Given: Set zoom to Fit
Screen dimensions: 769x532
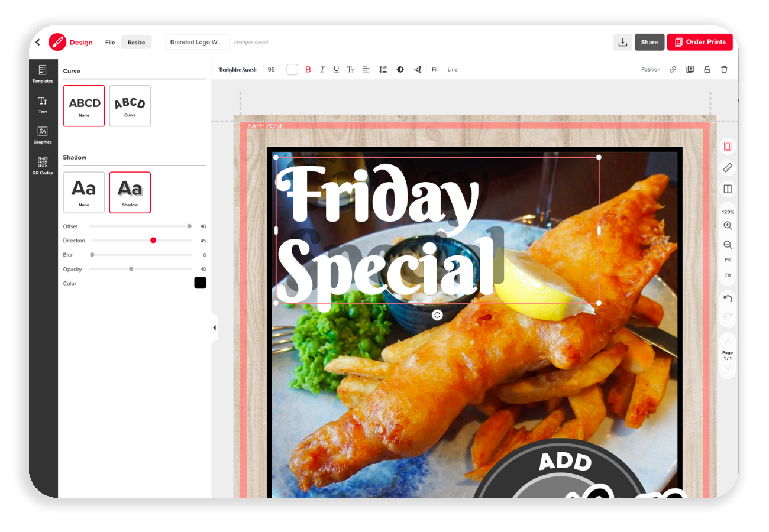Looking at the screenshot, I should click(x=728, y=275).
